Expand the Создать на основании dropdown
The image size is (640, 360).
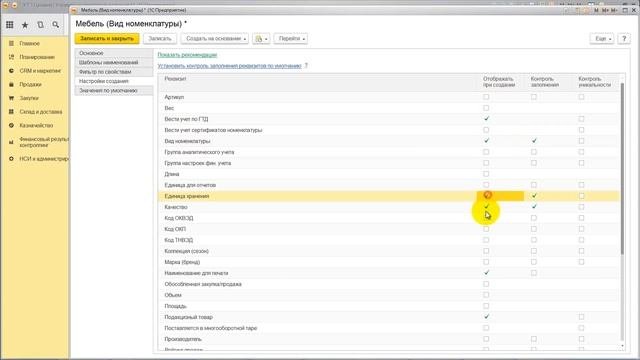pos(215,38)
